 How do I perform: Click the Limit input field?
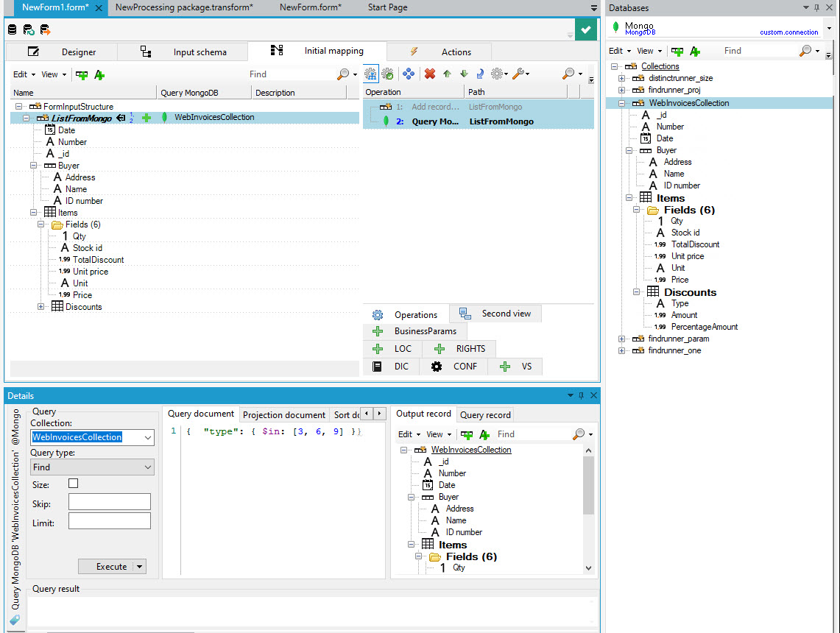pos(109,521)
